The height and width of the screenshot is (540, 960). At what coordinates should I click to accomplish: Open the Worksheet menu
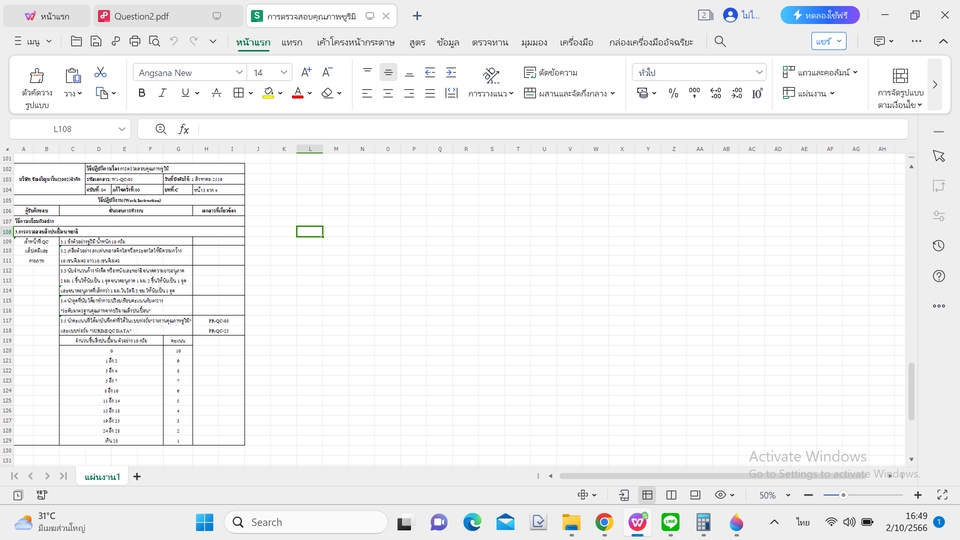point(809,93)
